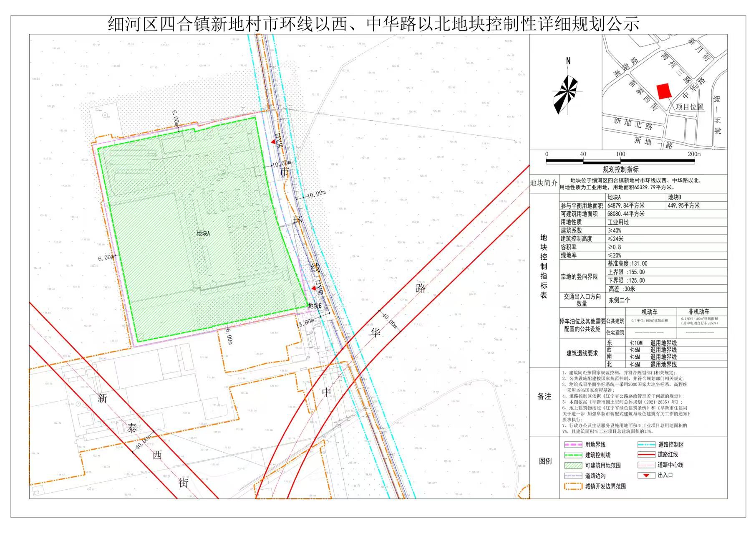
Task: Click the red project location square in inset map
Action: (x=664, y=90)
